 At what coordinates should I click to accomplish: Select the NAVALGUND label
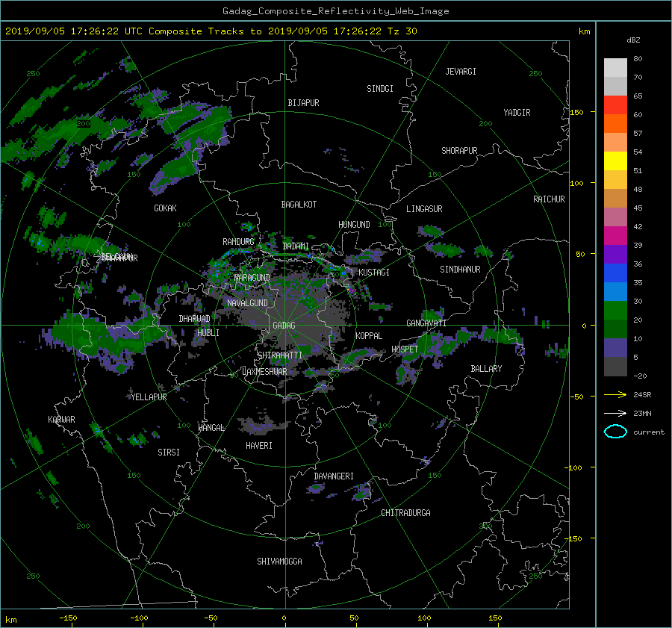click(247, 303)
